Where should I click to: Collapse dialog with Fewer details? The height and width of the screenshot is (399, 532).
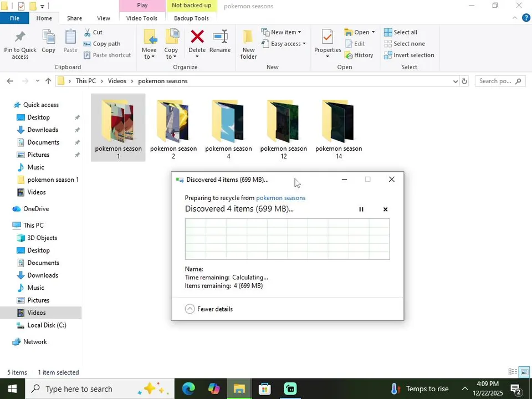(209, 309)
